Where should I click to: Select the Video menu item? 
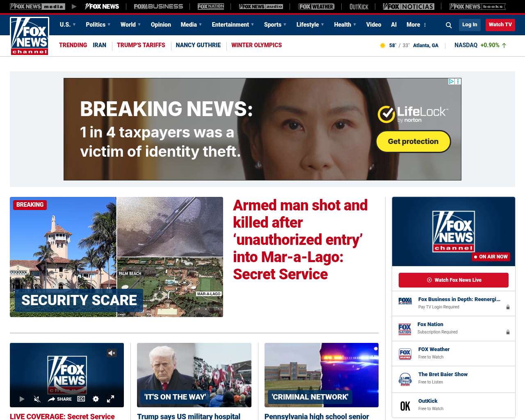pos(374,25)
